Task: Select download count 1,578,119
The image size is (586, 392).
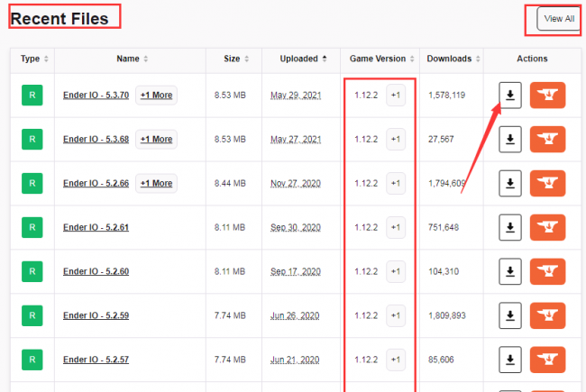Action: coord(446,96)
